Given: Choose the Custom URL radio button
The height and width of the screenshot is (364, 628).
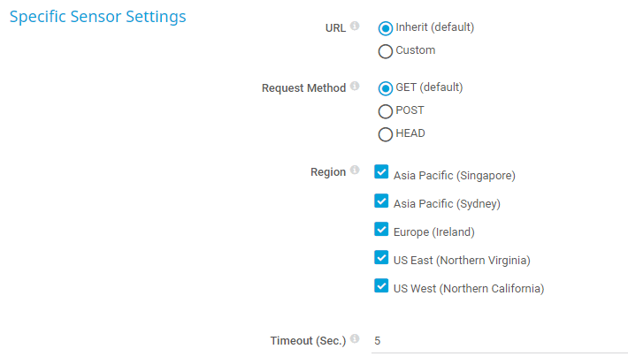Looking at the screenshot, I should pos(386,51).
